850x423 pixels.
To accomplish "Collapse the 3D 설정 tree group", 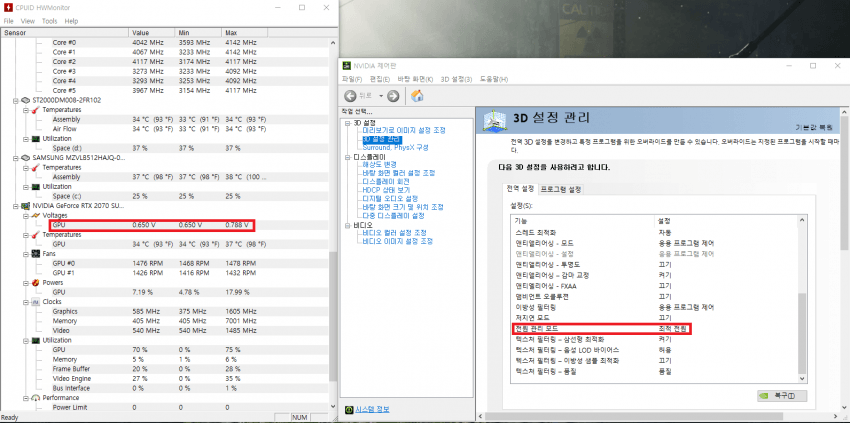I will (x=349, y=123).
